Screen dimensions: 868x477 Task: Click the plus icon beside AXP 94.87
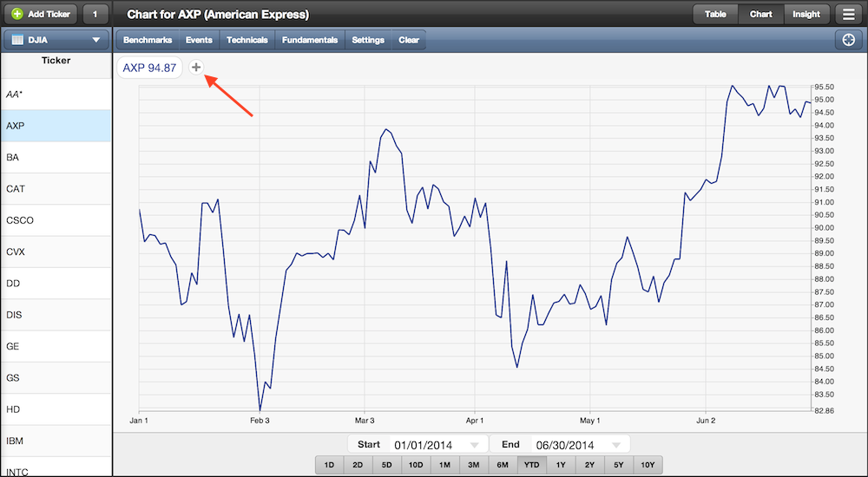click(x=196, y=67)
